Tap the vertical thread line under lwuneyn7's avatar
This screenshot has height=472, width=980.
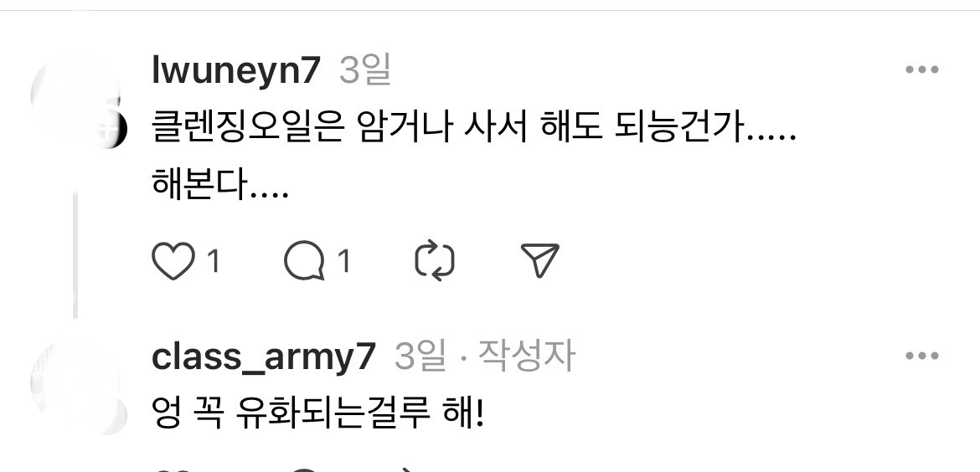75,256
